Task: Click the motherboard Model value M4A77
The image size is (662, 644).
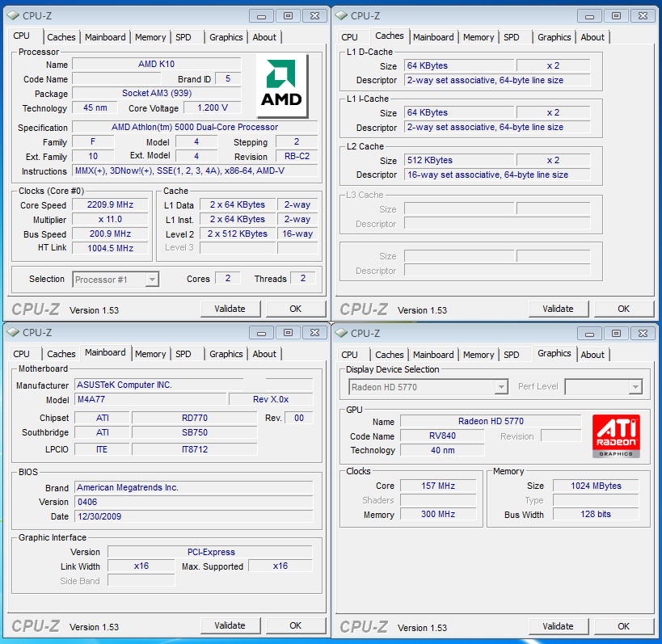Action: tap(150, 399)
